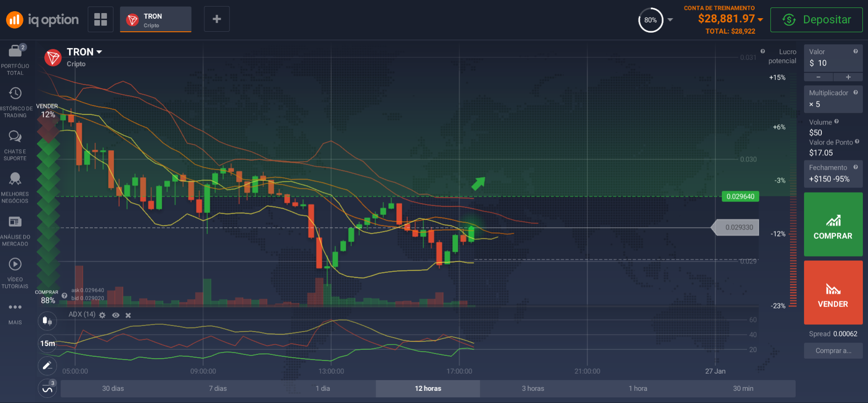Select the 30 dias time range

(113, 389)
